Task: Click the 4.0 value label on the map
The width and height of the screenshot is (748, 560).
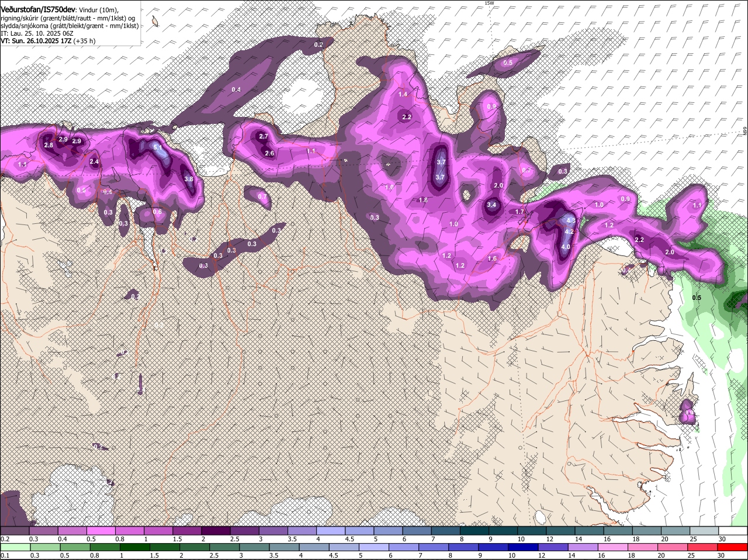Action: (x=566, y=247)
